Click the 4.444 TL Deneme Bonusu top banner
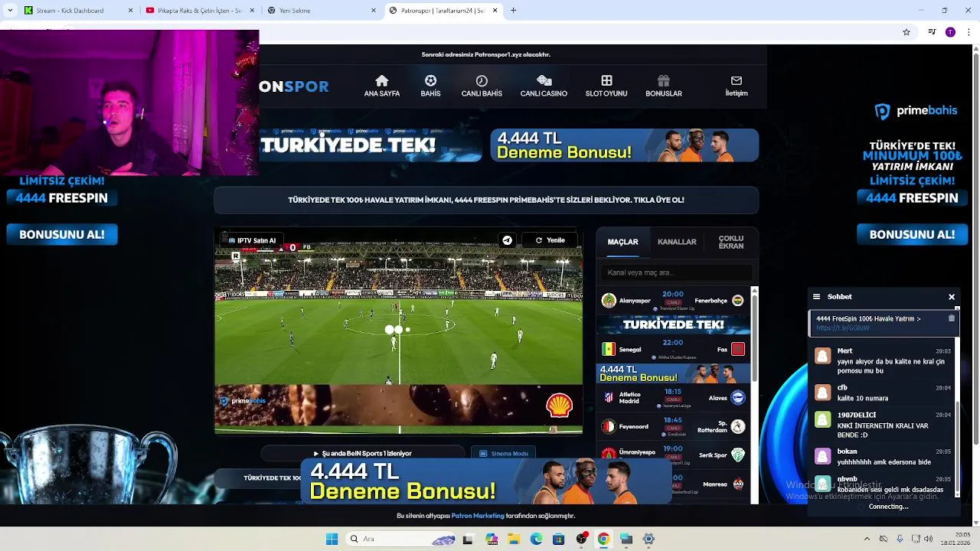The width and height of the screenshot is (980, 551). 624,145
